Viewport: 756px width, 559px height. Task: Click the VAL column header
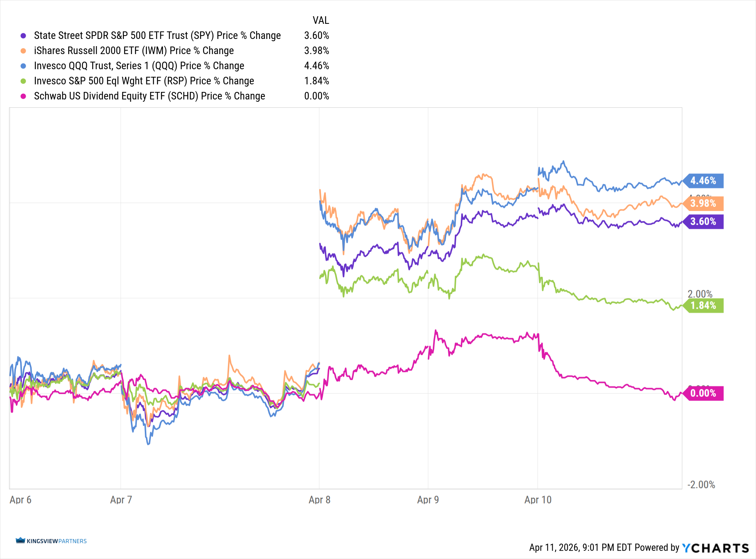(321, 20)
